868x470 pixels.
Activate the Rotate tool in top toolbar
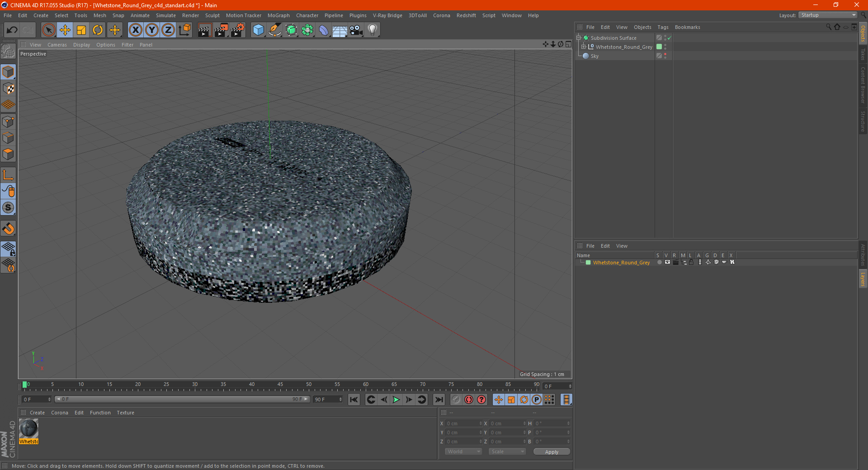(98, 30)
